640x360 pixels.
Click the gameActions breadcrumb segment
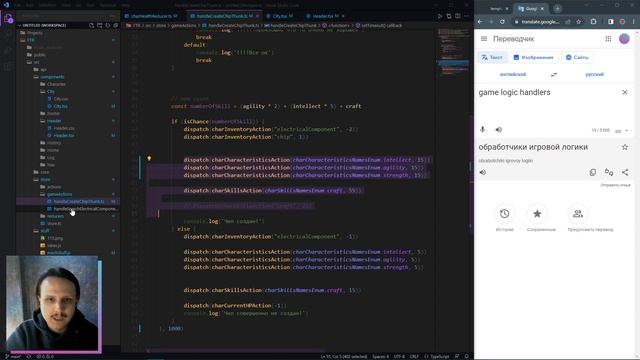[x=184, y=25]
